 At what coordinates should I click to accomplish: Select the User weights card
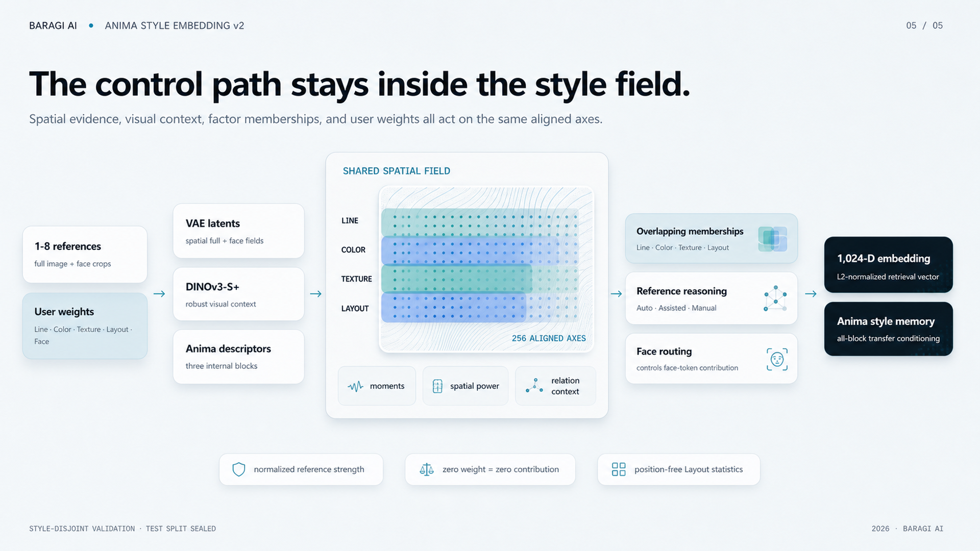[x=85, y=326]
